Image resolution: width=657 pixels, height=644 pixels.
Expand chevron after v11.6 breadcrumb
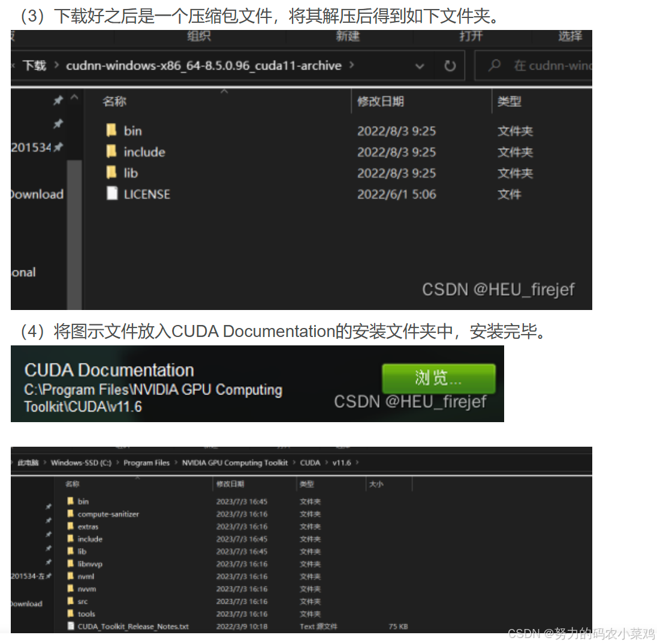point(357,462)
